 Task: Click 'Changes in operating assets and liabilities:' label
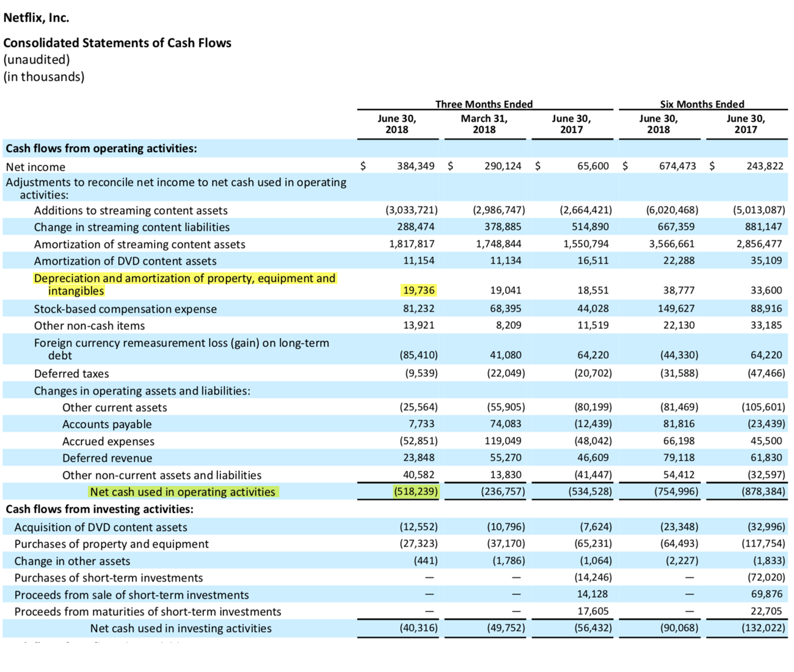(x=142, y=391)
